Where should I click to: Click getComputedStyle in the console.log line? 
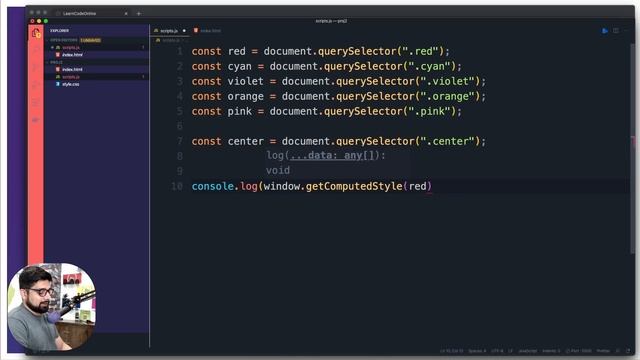pos(354,187)
